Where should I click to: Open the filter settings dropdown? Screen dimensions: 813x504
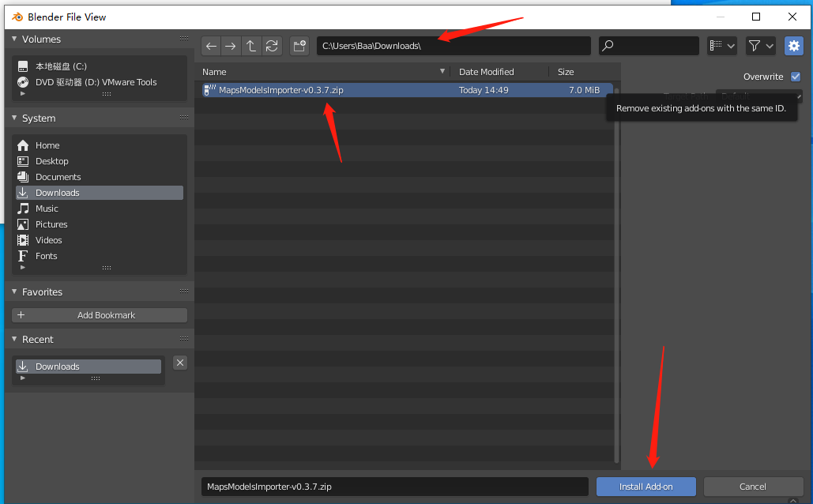[x=761, y=46]
